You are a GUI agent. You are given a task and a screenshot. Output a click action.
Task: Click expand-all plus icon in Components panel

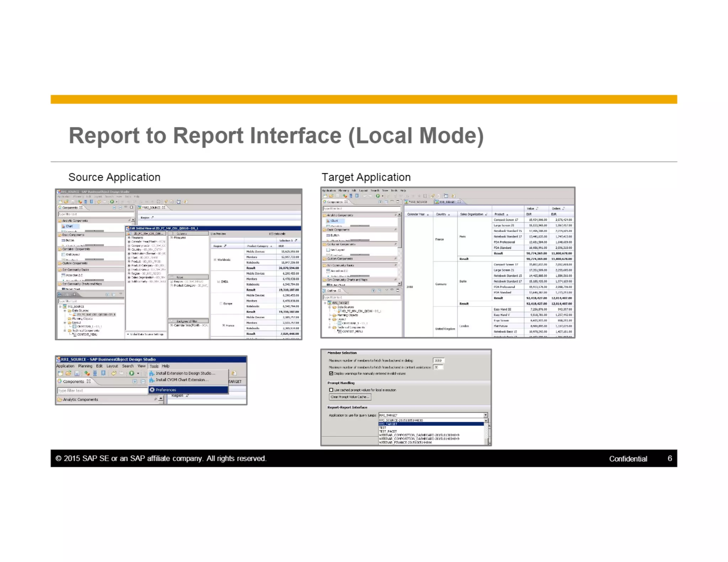click(135, 382)
